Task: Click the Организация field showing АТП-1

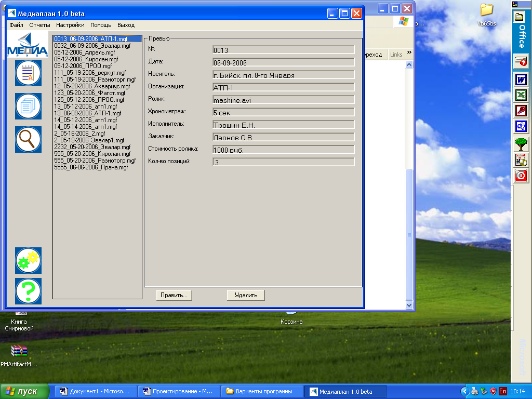Action: [x=283, y=87]
